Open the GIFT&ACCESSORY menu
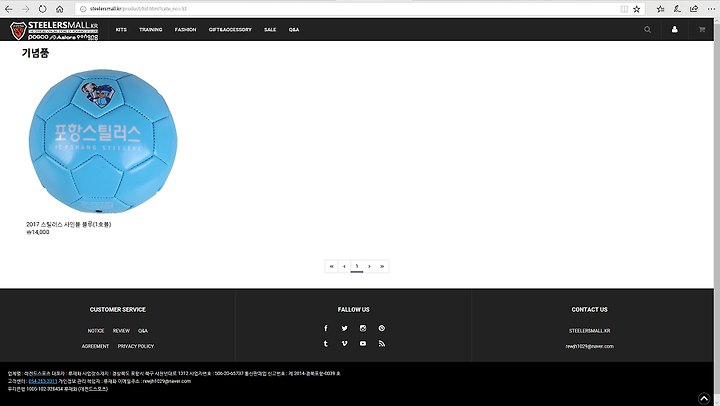Screen dimensions: 720x406 230,29
